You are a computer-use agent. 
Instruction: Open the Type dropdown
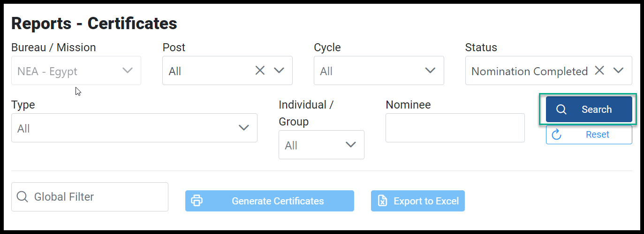[x=134, y=128]
